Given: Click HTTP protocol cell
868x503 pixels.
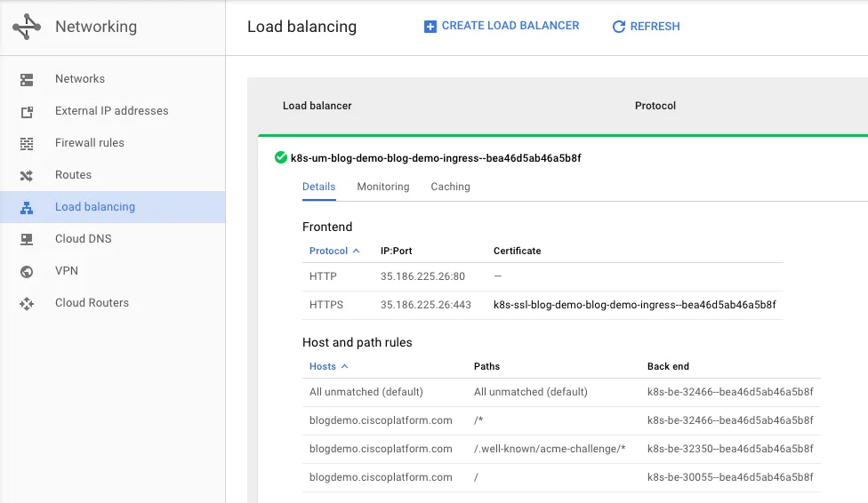Looking at the screenshot, I should [323, 276].
